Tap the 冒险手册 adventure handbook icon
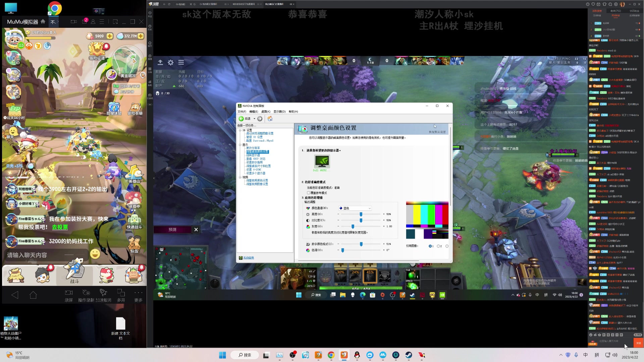 click(135, 109)
